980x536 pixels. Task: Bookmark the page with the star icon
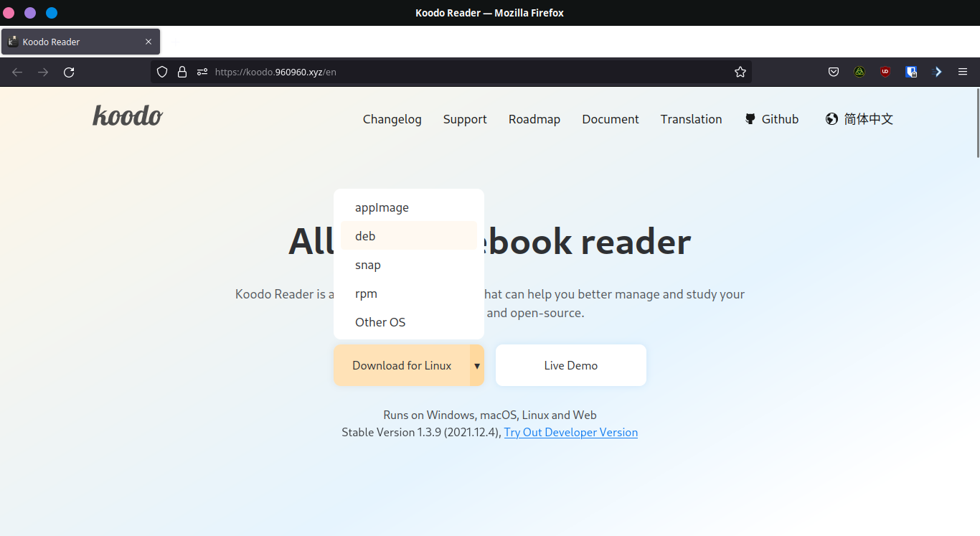click(740, 72)
